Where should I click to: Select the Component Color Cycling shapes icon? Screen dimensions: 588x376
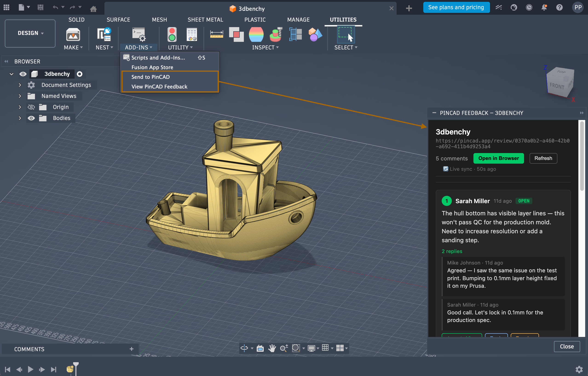(x=315, y=34)
